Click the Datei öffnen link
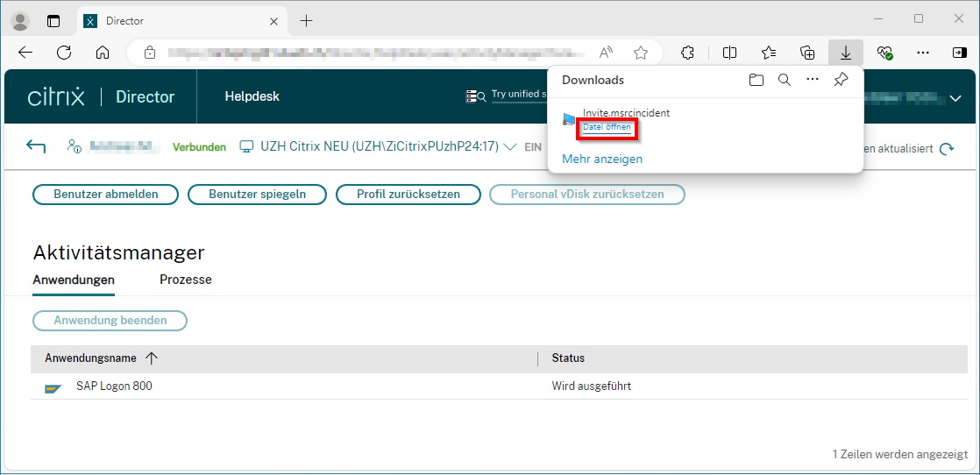Viewport: 980px width, 475px height. click(607, 128)
